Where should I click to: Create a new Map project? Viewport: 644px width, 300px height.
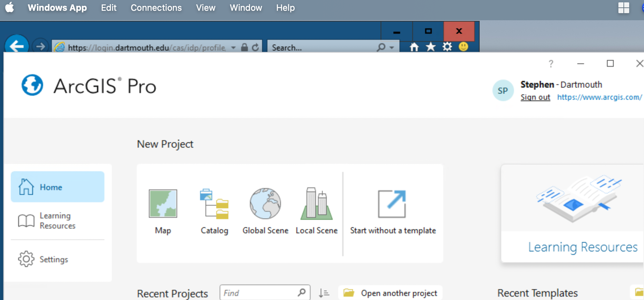pos(163,212)
